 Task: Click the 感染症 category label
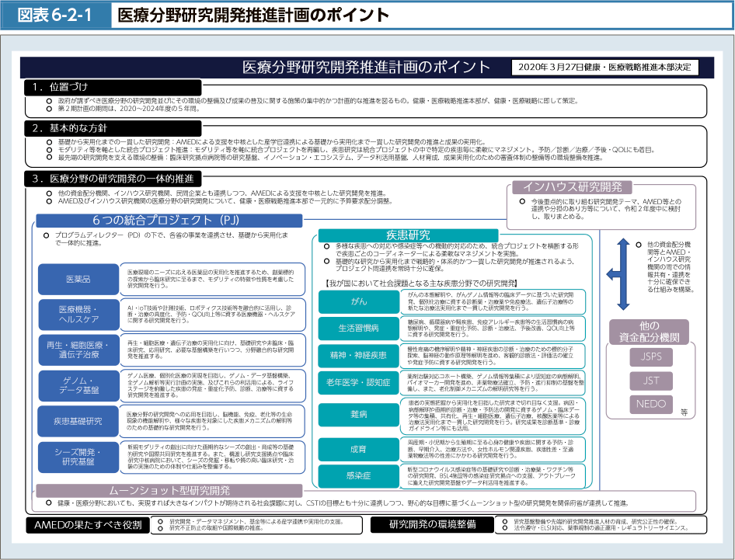(358, 475)
